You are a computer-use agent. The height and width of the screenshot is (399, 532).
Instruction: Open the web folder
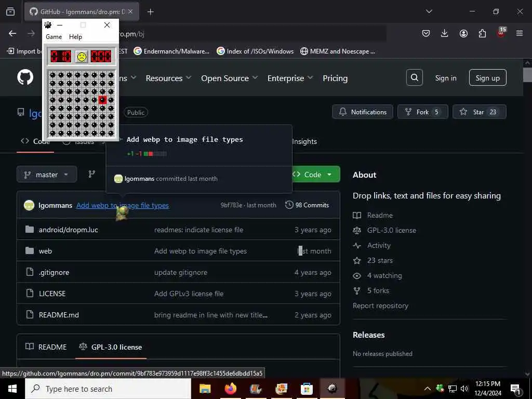point(45,251)
